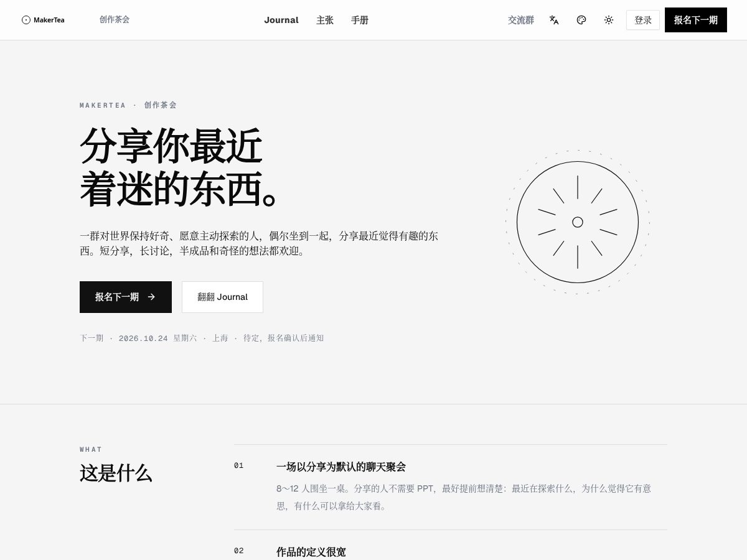Click the date 2026.10.24 星期六
Screen dimensions: 747x560
click(157, 338)
